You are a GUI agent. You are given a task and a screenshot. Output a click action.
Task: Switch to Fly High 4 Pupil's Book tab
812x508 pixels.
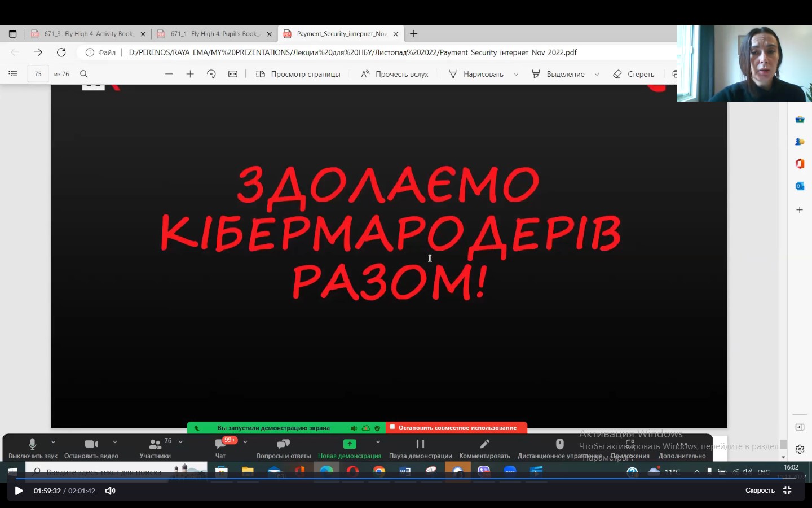tap(214, 34)
